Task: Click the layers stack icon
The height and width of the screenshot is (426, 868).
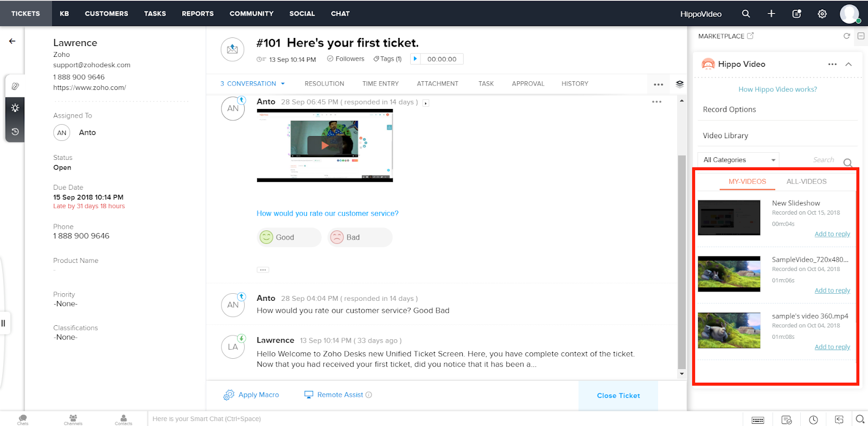Action: 679,83
